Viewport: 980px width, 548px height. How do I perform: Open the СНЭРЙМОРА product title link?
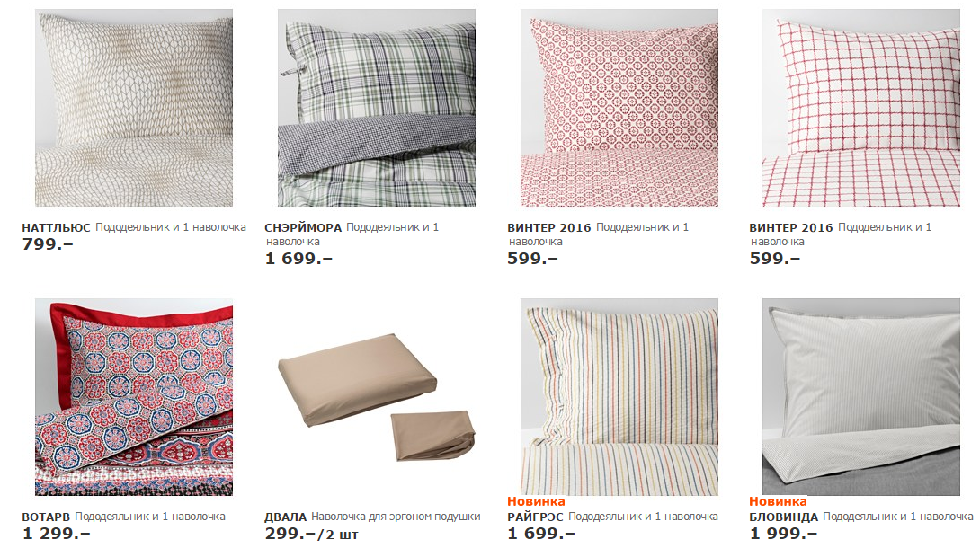303,228
